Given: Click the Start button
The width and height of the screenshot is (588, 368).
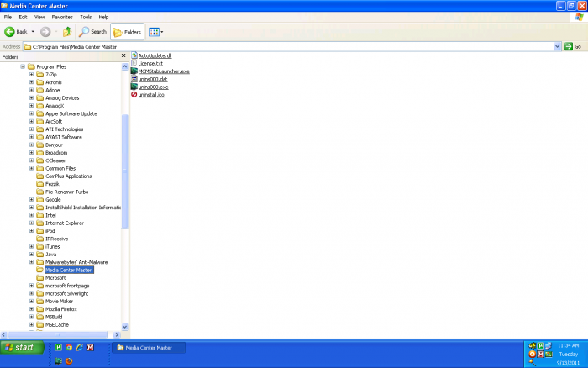Looking at the screenshot, I should click(x=22, y=347).
